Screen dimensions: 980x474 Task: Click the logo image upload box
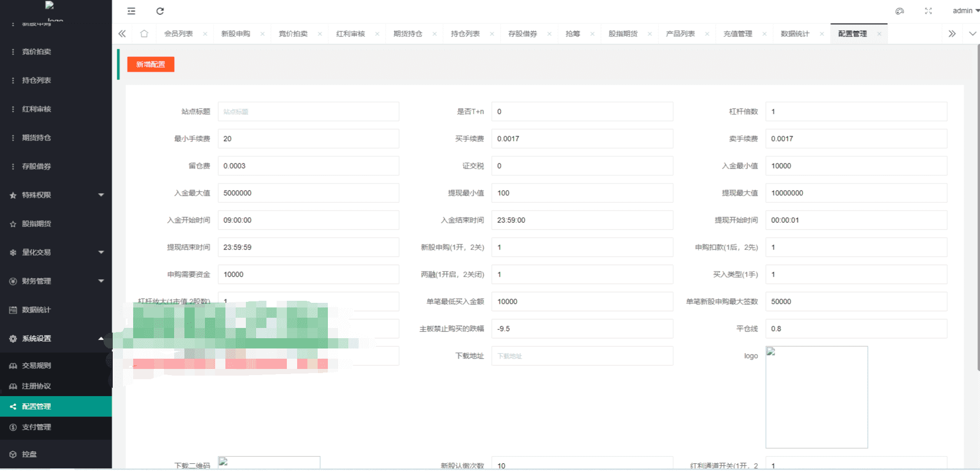pyautogui.click(x=817, y=397)
